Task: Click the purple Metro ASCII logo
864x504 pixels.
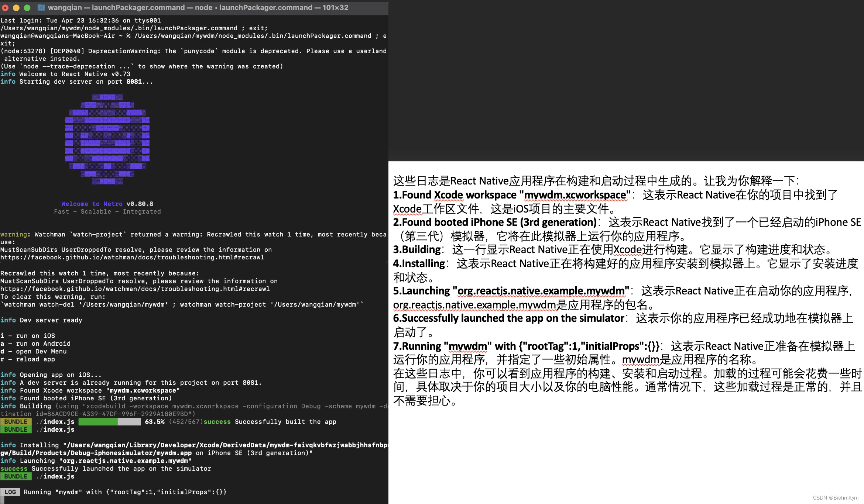Action: click(x=107, y=139)
